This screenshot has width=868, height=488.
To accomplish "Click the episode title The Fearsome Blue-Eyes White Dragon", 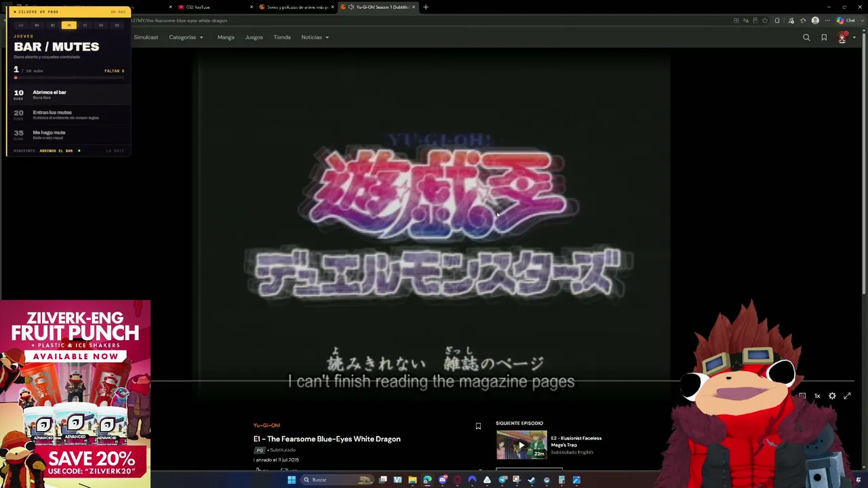I will 327,439.
